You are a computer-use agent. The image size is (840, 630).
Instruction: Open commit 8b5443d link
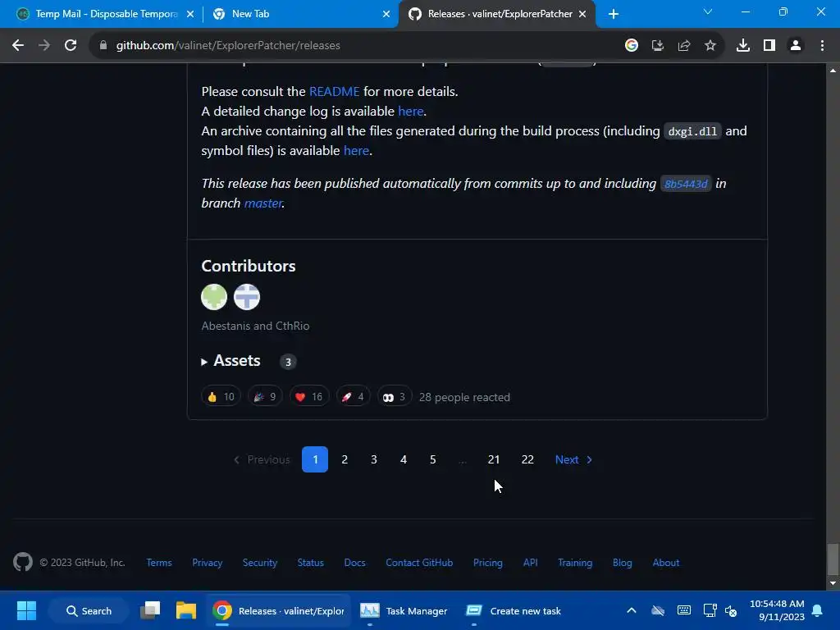[686, 184]
